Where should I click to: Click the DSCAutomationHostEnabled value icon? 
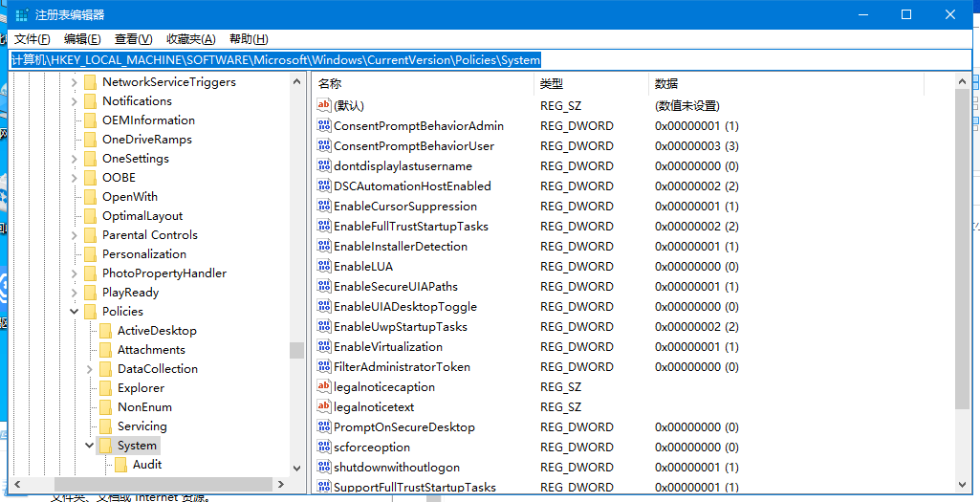[324, 186]
